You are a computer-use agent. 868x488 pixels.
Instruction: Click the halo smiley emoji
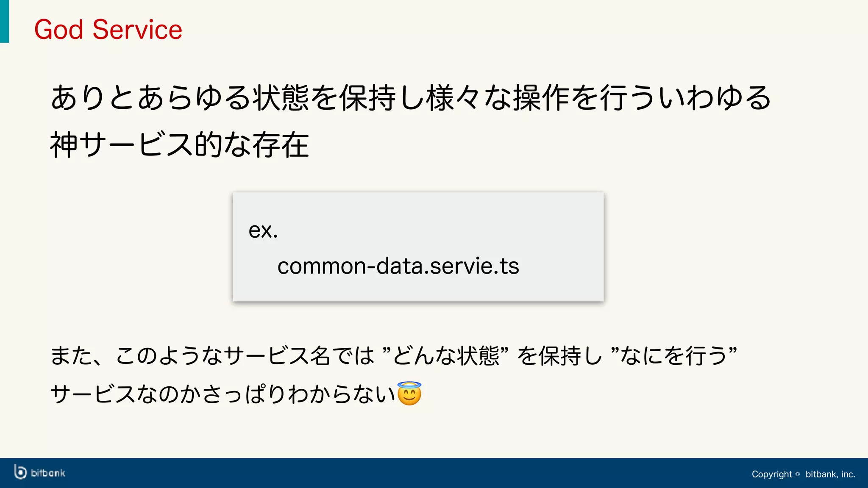[x=409, y=394]
